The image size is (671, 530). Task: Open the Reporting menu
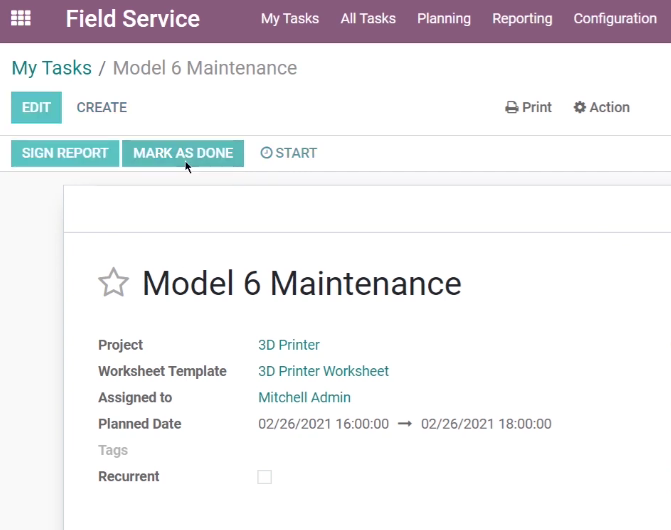coord(522,19)
